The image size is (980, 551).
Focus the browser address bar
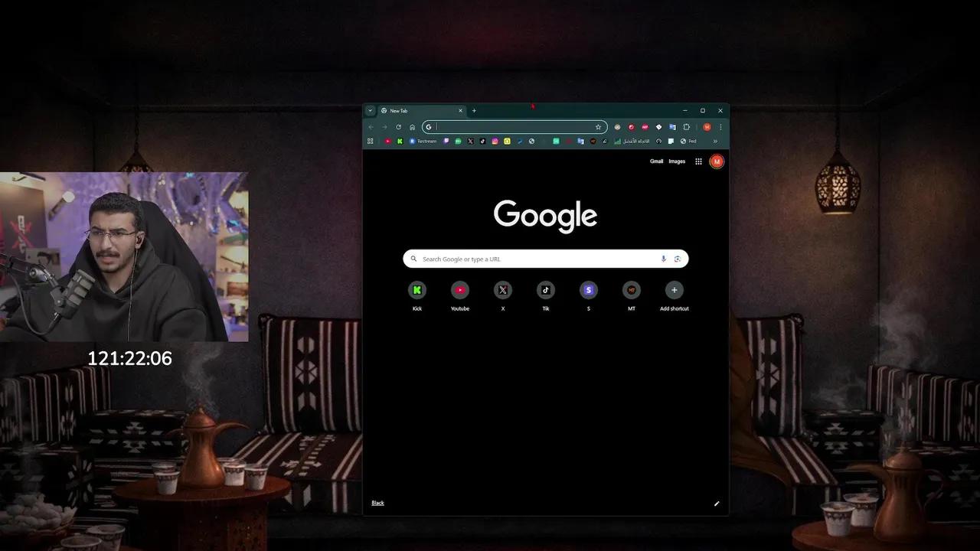click(x=514, y=127)
